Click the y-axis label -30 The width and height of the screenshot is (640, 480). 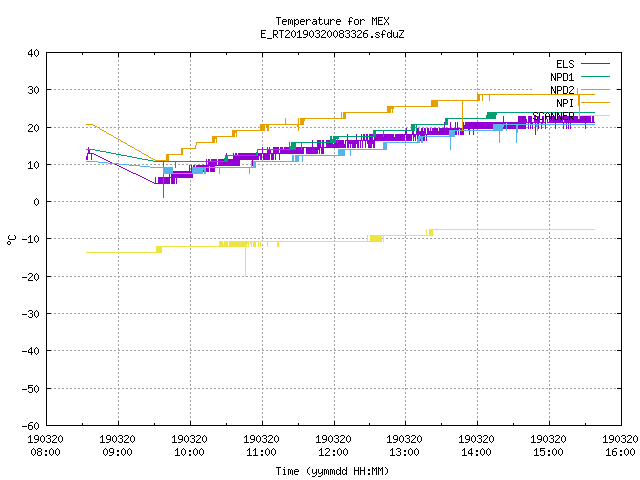tap(31, 314)
